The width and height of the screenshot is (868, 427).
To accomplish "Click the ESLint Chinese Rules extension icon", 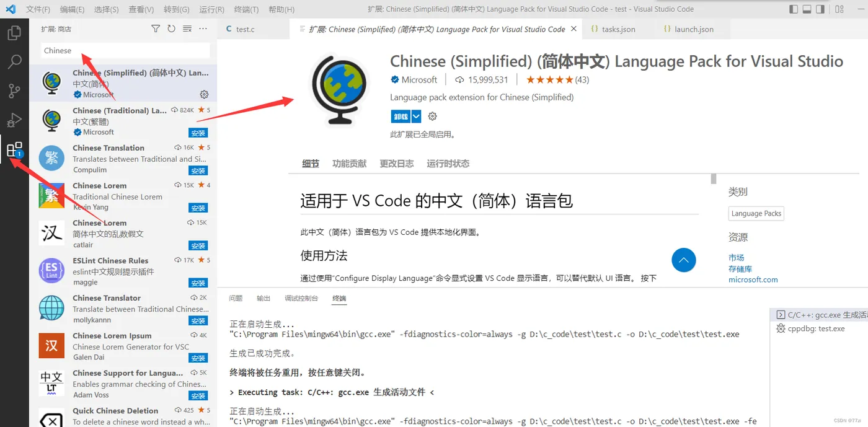I will [x=51, y=271].
